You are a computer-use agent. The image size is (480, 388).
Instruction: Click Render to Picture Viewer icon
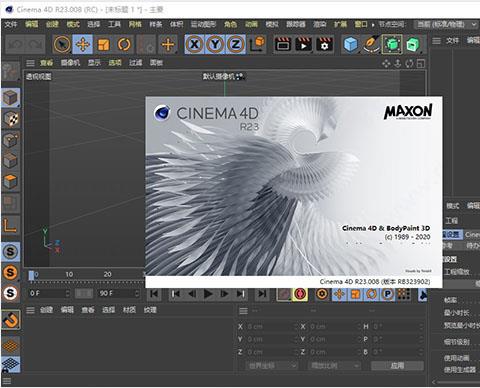[x=303, y=44]
